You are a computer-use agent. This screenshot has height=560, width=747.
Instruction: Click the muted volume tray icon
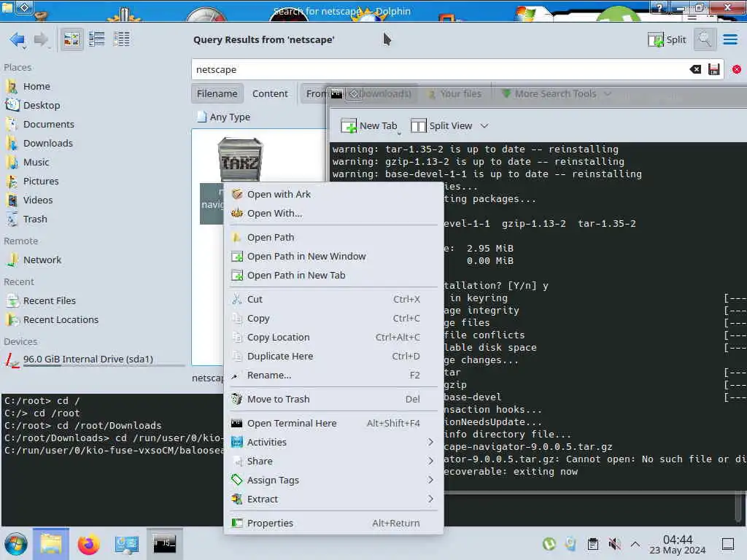[x=614, y=544]
